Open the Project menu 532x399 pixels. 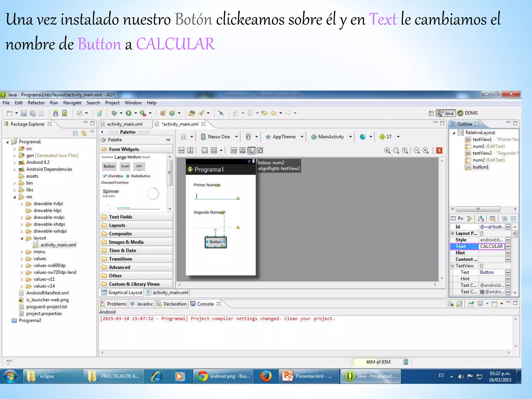point(112,103)
